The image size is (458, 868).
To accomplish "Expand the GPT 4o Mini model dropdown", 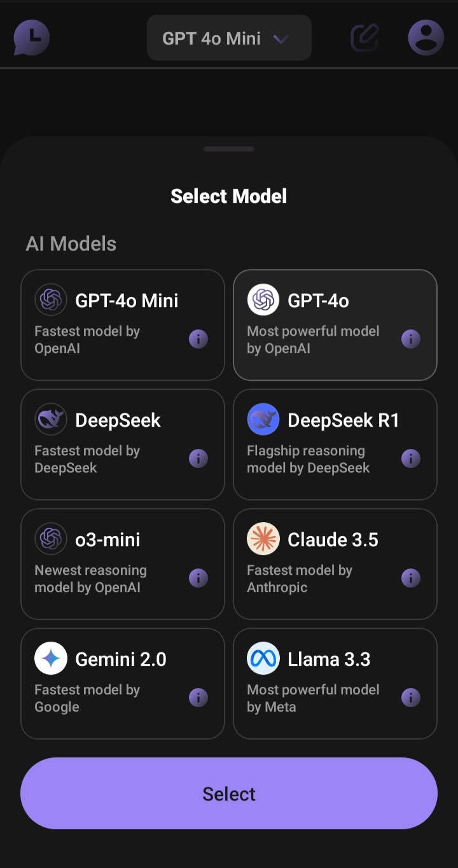I will (x=229, y=38).
